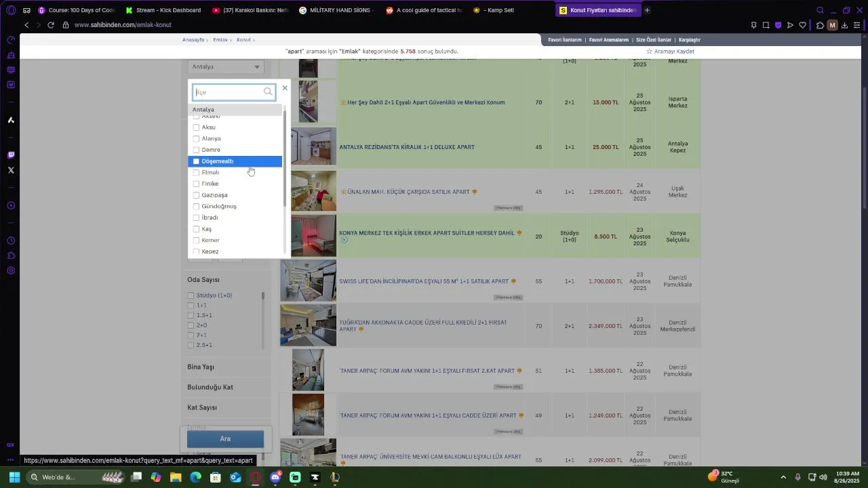Image resolution: width=868 pixels, height=488 pixels.
Task: Show hidden system tray icons
Action: (783, 477)
